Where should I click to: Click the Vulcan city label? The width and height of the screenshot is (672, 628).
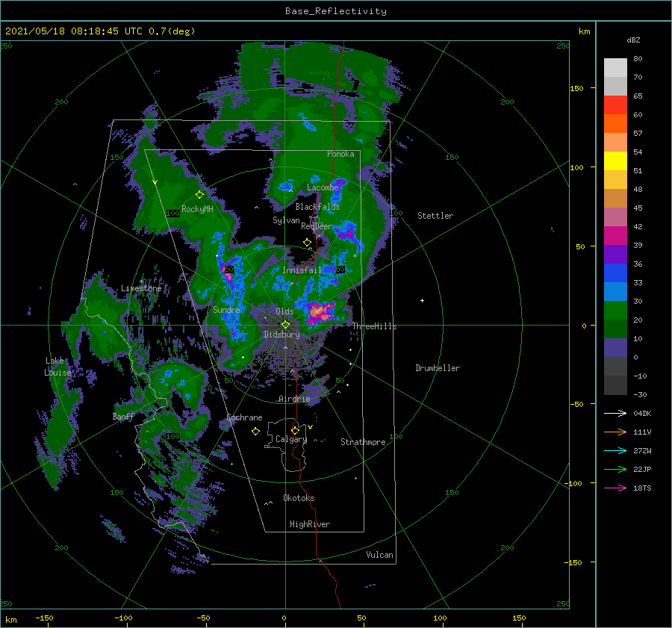pos(379,555)
